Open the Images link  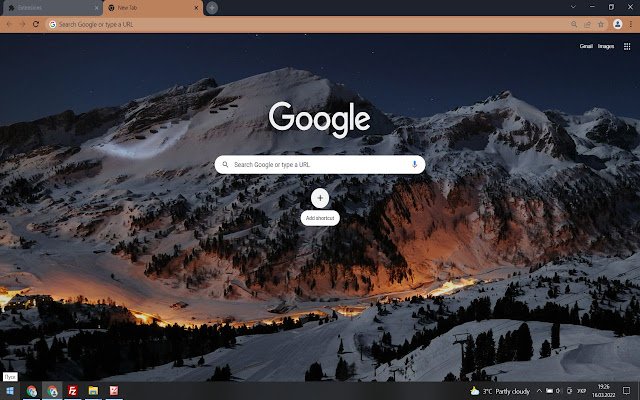point(606,46)
